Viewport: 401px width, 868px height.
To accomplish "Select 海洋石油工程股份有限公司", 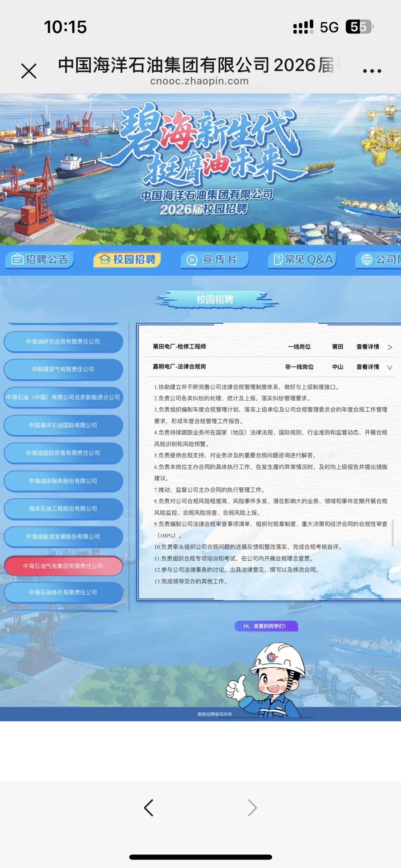I will (63, 509).
